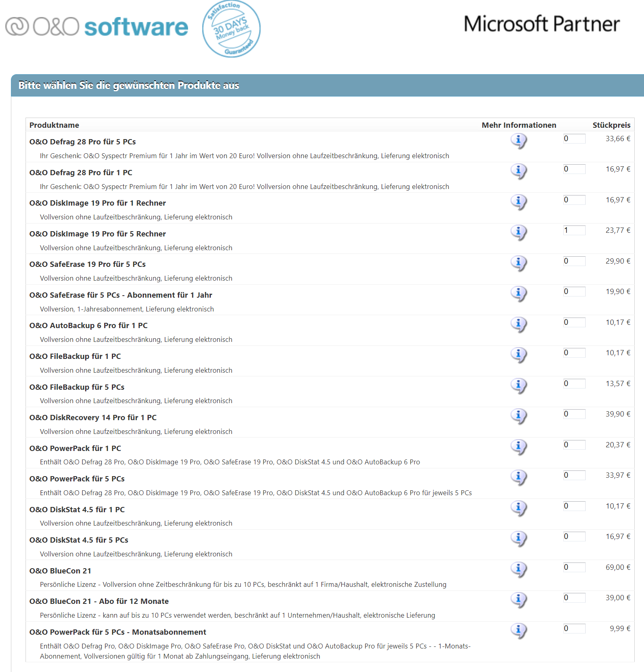The width and height of the screenshot is (644, 672).
Task: Click product name O&O PowerPack für 5 PCs - Monatsabonnement
Action: pos(118,632)
